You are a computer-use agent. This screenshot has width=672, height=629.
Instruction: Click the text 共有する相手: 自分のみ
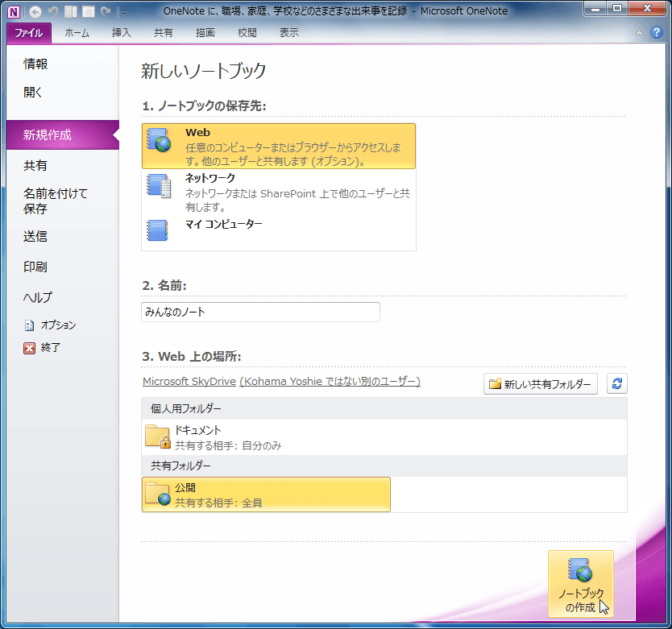tap(228, 445)
